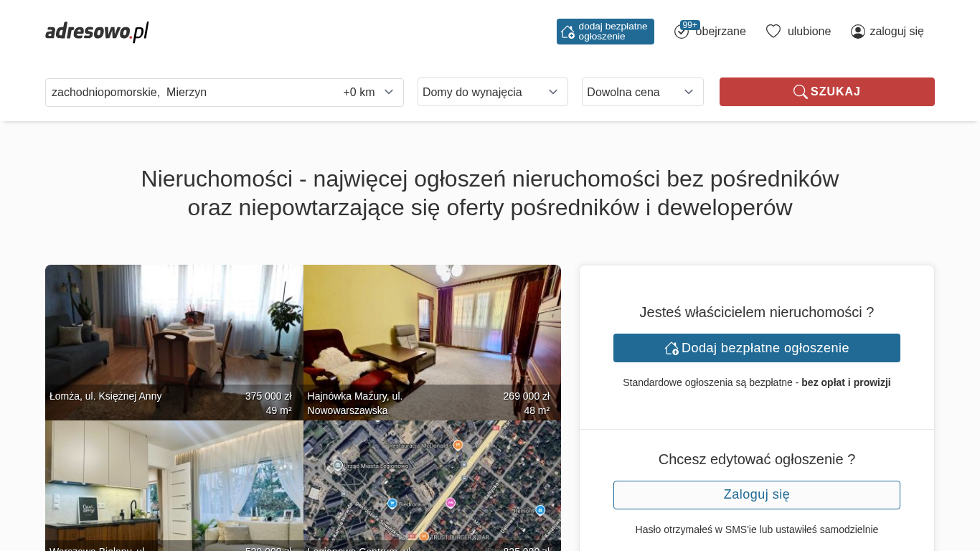
Task: Open the Legionowo Centrum map listing
Action: click(432, 486)
